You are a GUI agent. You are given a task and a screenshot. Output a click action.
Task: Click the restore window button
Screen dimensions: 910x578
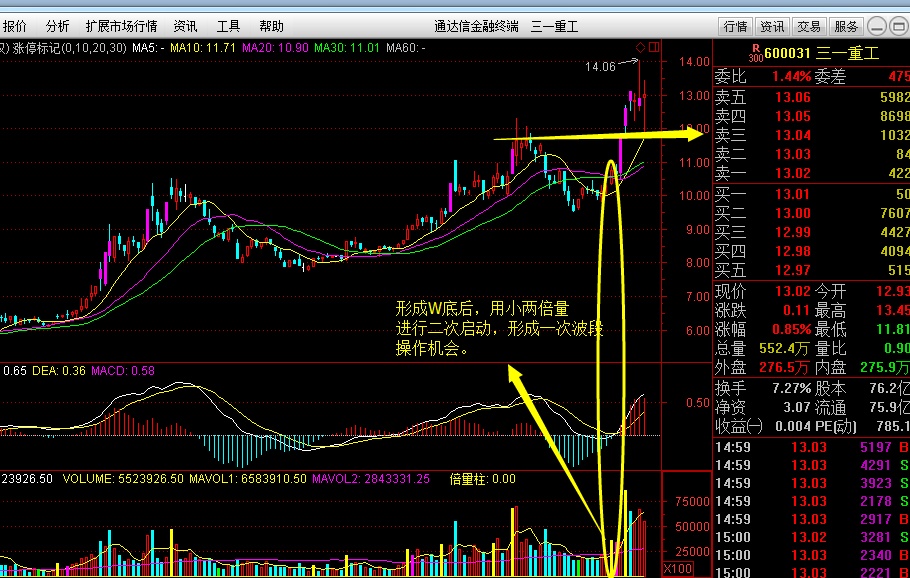tap(899, 26)
